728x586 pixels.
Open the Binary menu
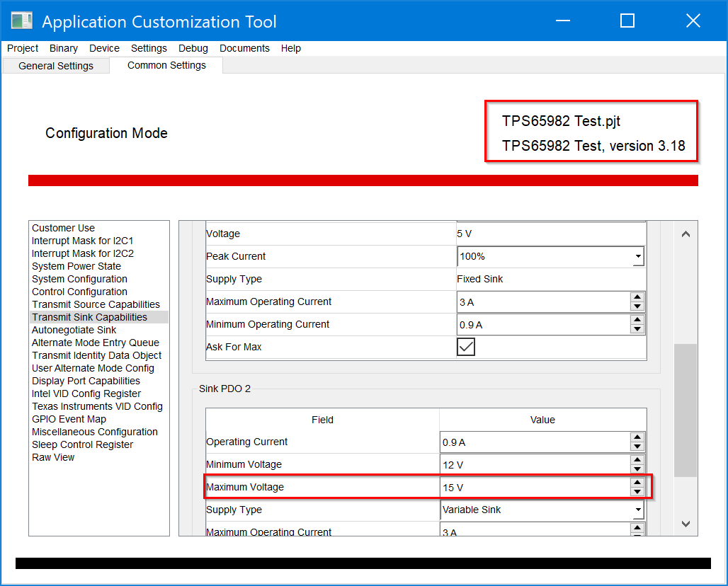click(64, 48)
